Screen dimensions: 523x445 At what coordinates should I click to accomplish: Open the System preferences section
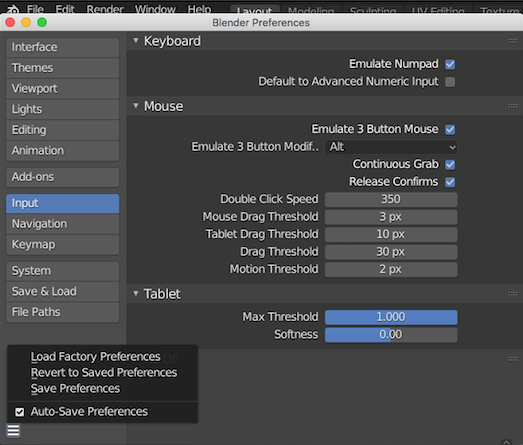(62, 271)
